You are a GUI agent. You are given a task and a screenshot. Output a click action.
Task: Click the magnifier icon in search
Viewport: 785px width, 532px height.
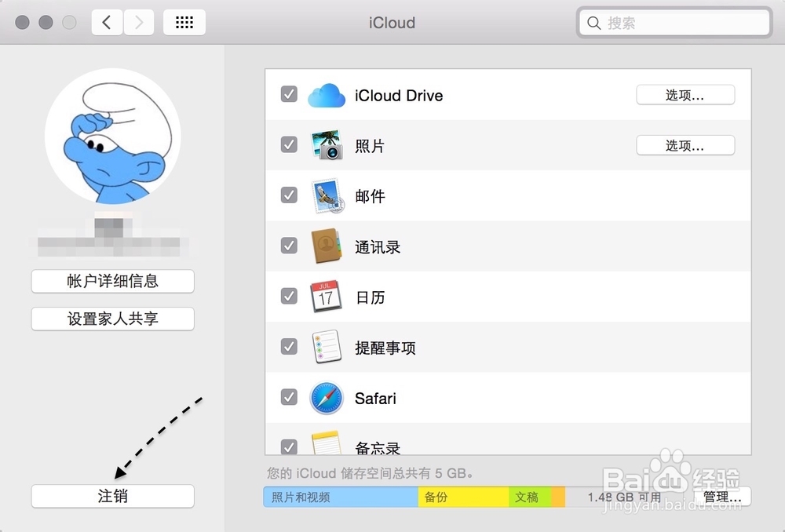click(593, 23)
